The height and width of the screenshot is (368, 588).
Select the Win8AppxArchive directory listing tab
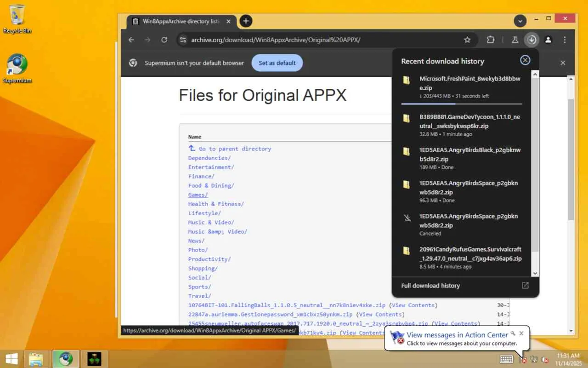(182, 21)
